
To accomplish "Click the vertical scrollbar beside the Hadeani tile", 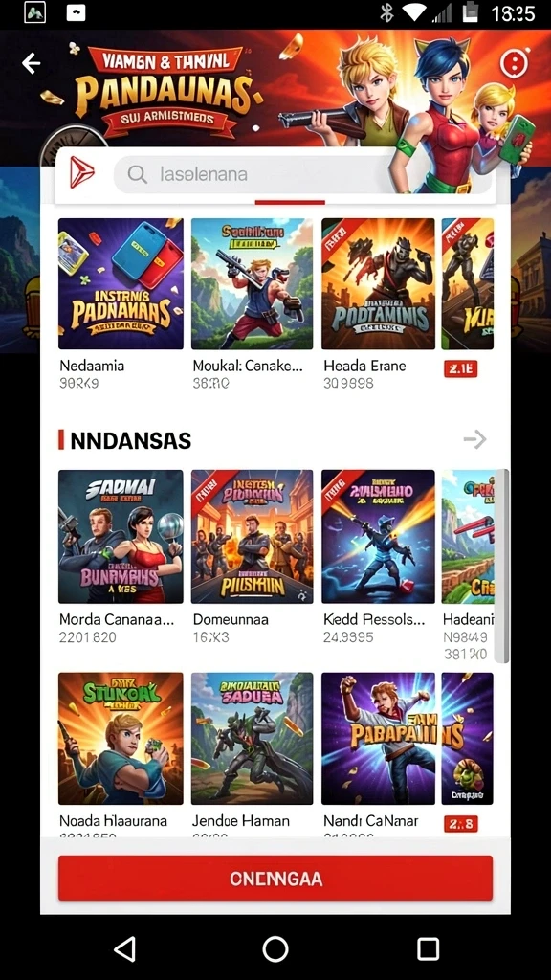I will [505, 566].
